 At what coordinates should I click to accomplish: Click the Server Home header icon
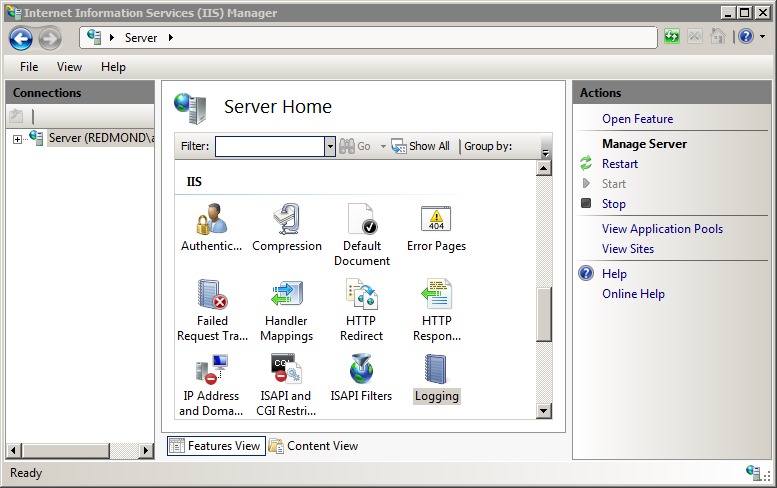[x=190, y=108]
